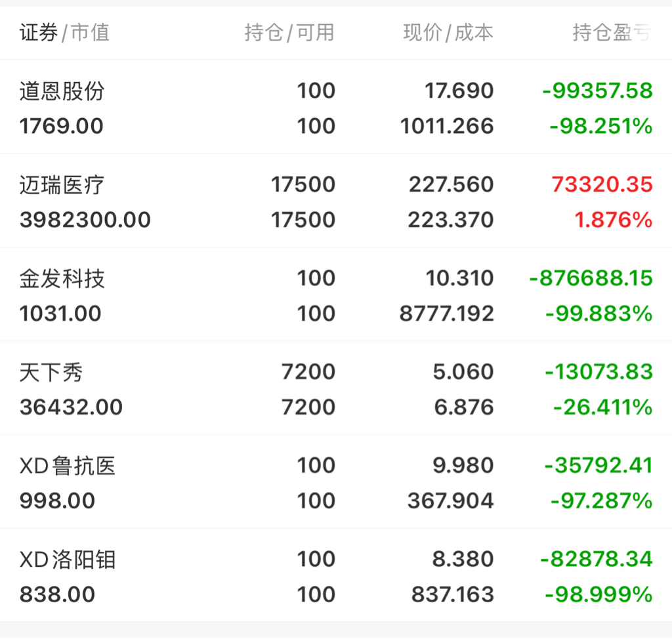Click the 持仓盈亏 column header
The image size is (672, 639).
click(x=612, y=33)
